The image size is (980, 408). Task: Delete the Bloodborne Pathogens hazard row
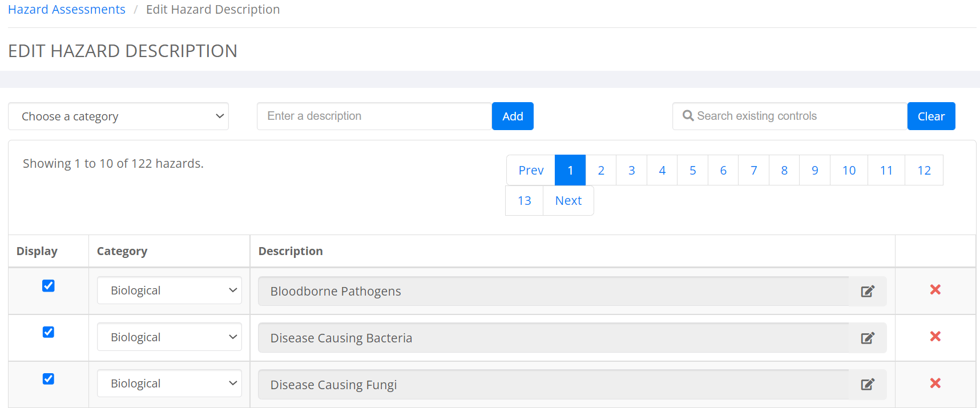click(935, 290)
